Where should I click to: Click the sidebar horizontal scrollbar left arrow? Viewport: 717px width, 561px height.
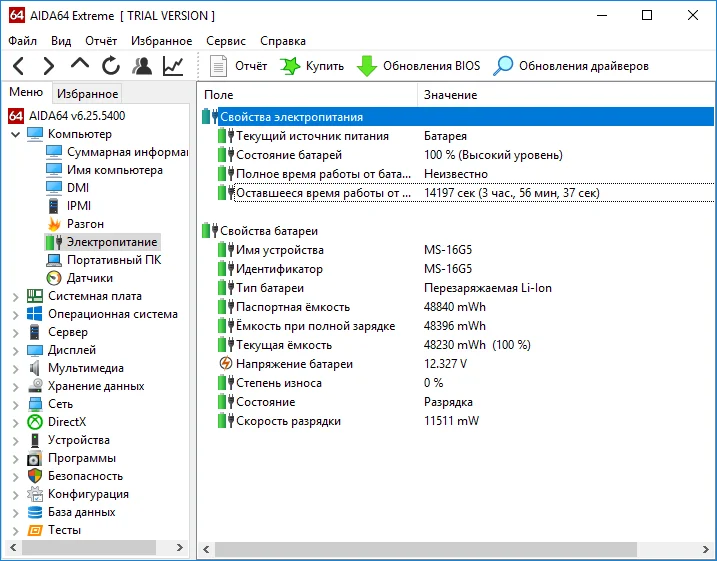pos(13,547)
